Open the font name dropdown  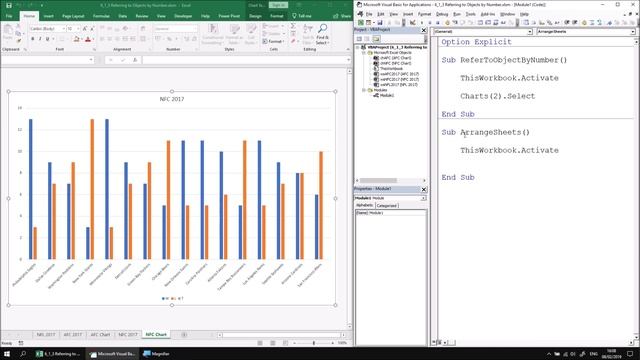(x=64, y=29)
